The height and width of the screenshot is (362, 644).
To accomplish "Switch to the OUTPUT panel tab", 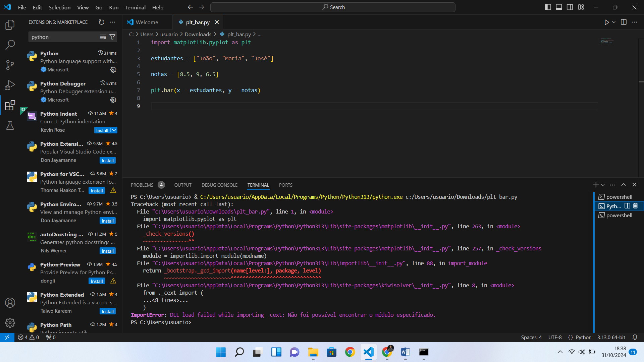I will tap(183, 185).
